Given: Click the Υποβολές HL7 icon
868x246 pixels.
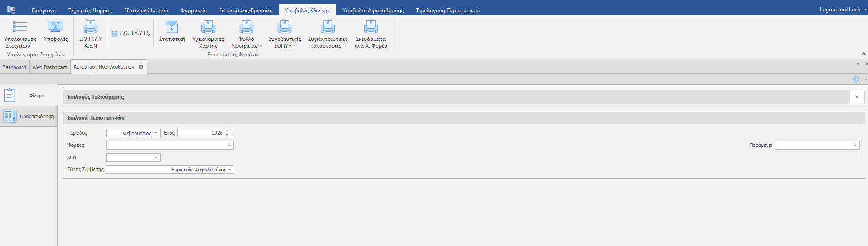Looking at the screenshot, I should (x=55, y=27).
